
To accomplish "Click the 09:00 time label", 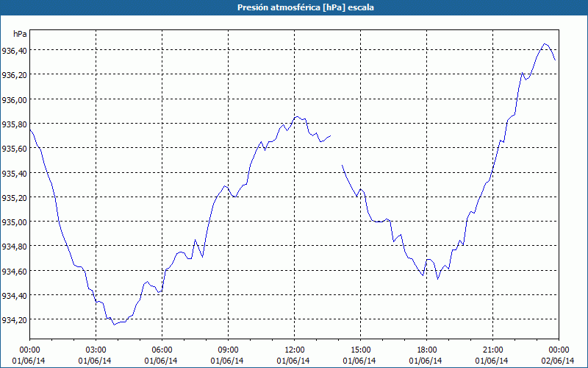I will (228, 350).
